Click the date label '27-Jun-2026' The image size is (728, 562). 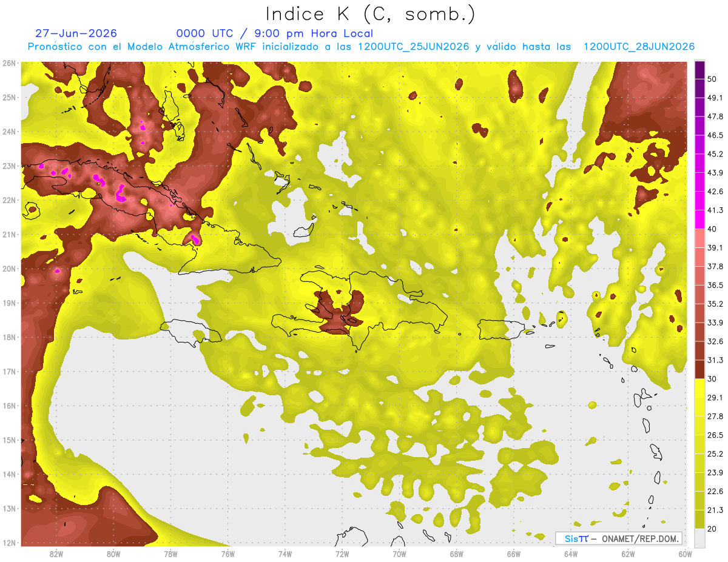click(x=76, y=33)
